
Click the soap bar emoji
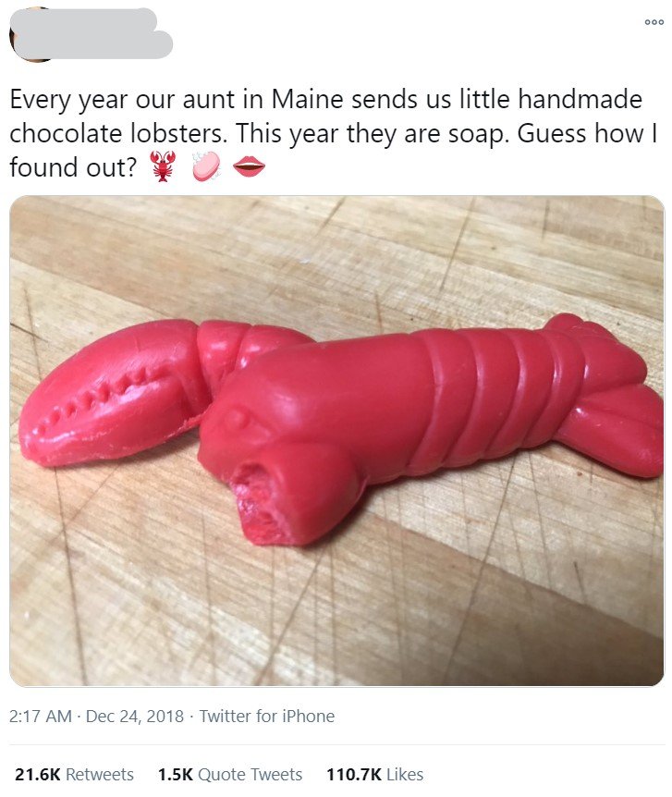point(206,166)
